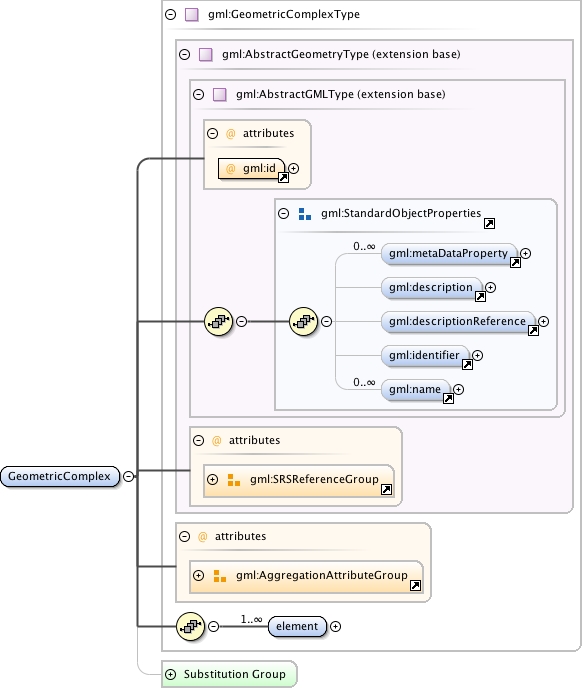583x691 pixels.
Task: Click 'gml:AbstractGMLType (extension base)' text
Action: [341, 94]
